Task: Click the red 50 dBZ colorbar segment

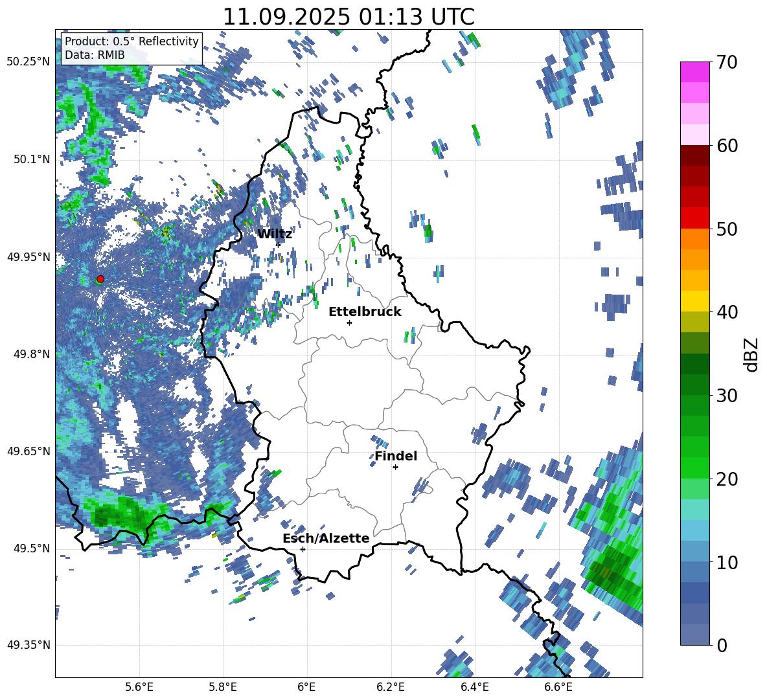Action: point(694,218)
